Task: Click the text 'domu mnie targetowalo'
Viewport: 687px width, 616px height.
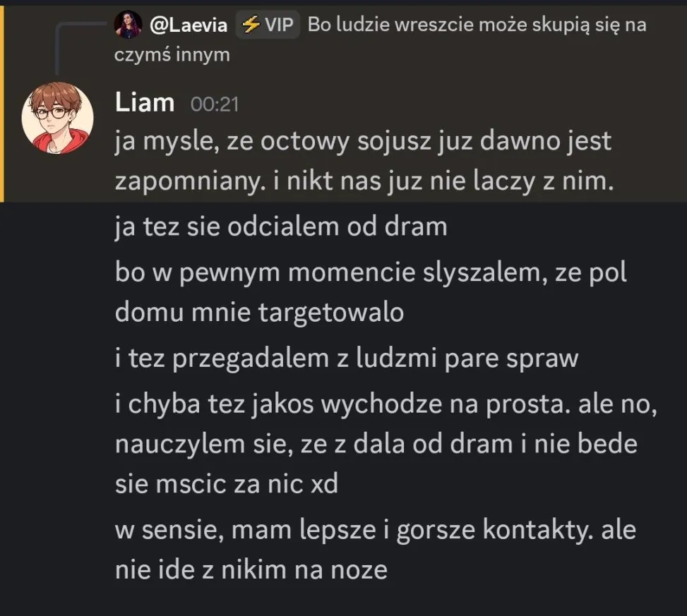Action: point(259,313)
